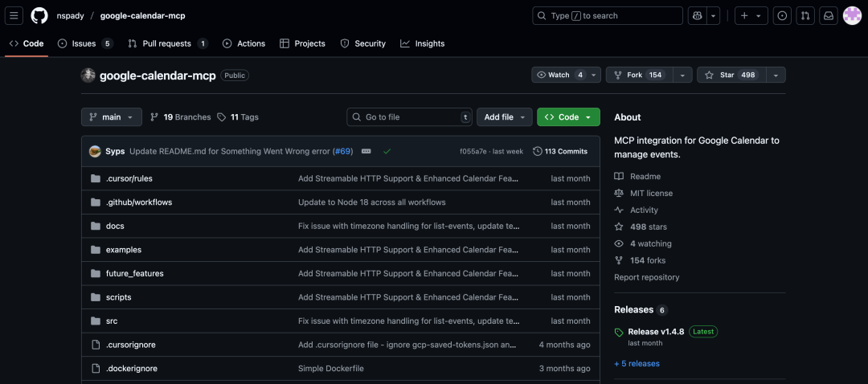Open google-calendar-mcp breadcrumb link
The width and height of the screenshot is (868, 384).
click(x=143, y=15)
